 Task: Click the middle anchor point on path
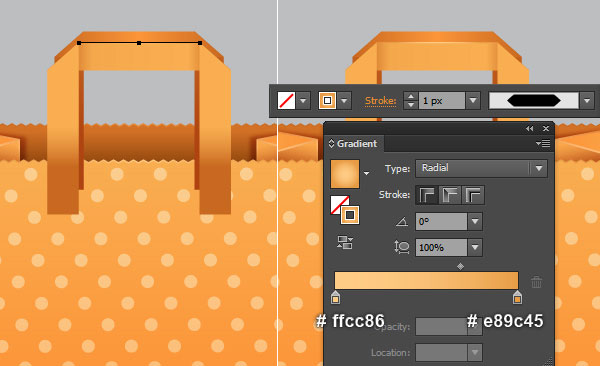139,43
